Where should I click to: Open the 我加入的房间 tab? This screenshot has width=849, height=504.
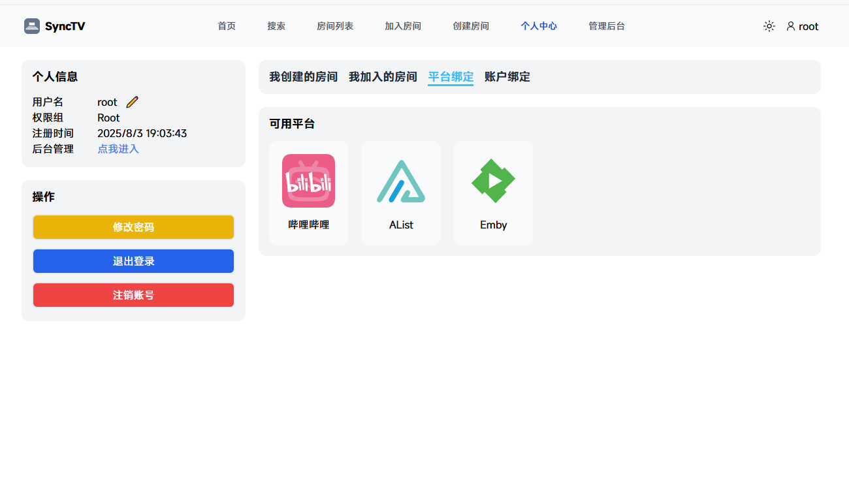383,76
